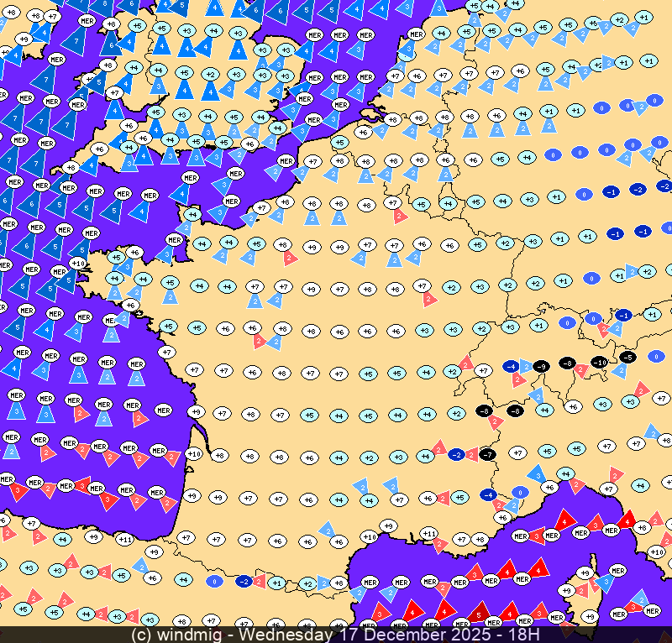Image resolution: width=672 pixels, height=643 pixels.
Task: Click the black -10 temperature marker
Action: coord(599,363)
